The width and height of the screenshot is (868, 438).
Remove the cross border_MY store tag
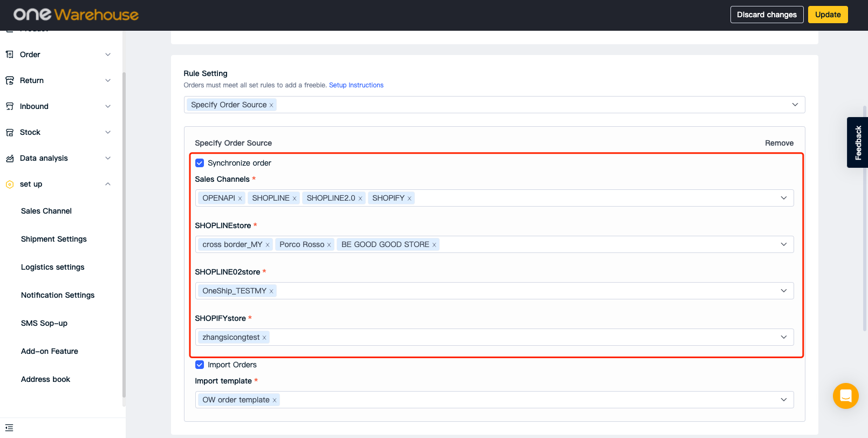click(268, 245)
